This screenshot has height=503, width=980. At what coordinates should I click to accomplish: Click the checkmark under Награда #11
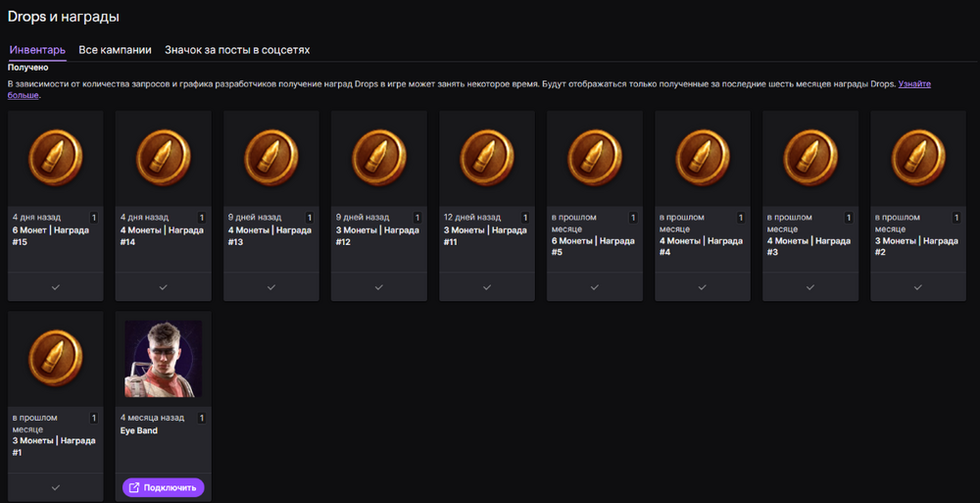click(x=487, y=287)
